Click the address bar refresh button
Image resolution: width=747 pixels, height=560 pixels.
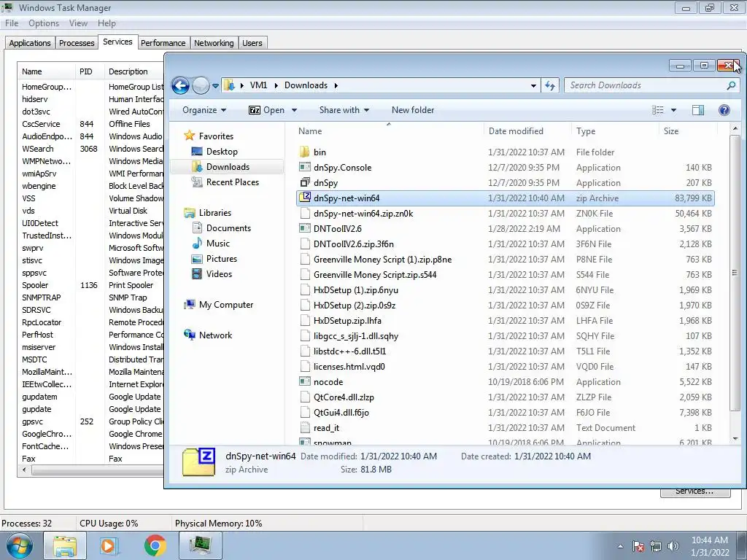[550, 86]
